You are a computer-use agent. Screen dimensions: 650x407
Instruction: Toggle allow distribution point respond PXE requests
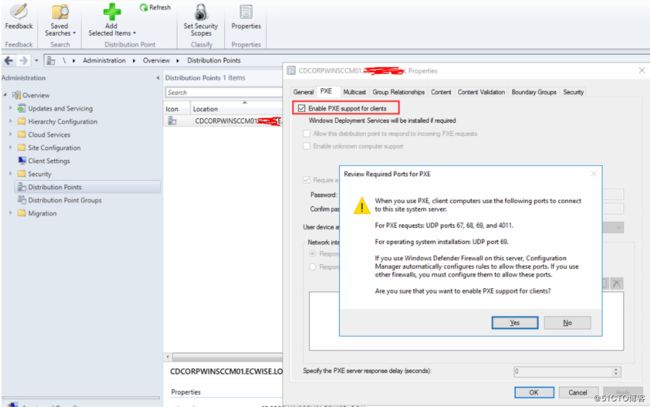pos(307,133)
